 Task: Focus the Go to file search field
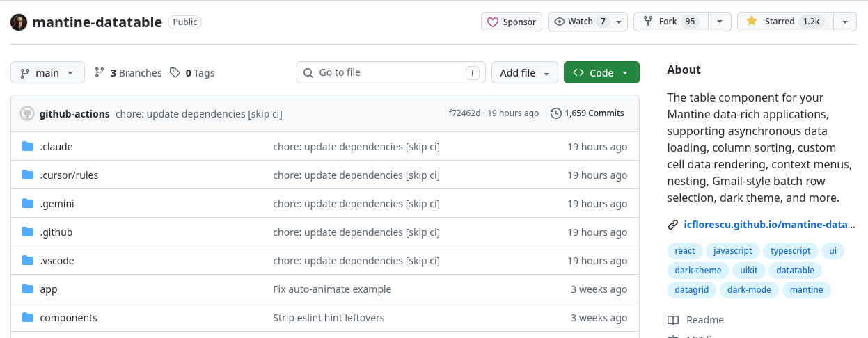(391, 72)
